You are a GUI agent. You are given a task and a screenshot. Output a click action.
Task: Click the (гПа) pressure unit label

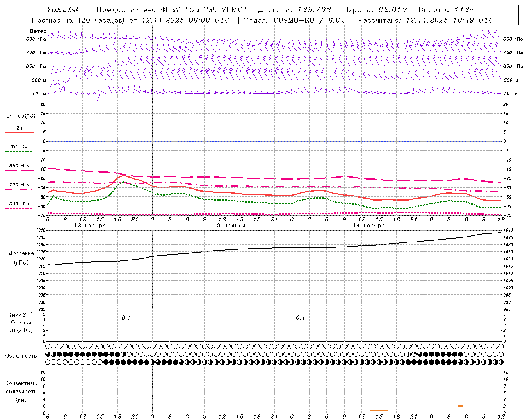[21, 262]
